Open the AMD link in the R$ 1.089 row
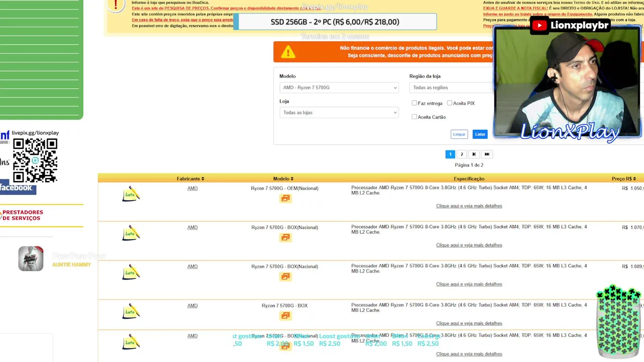 pos(192,266)
